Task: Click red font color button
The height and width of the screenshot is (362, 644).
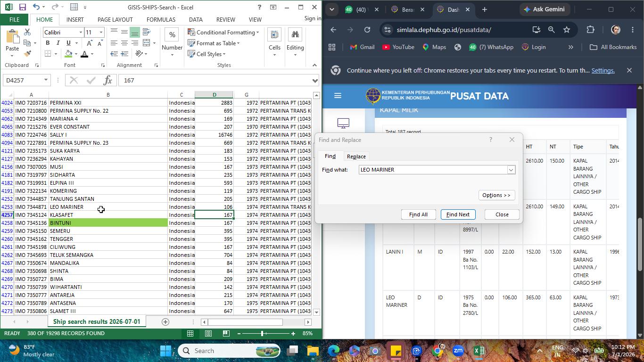Action: point(84,54)
